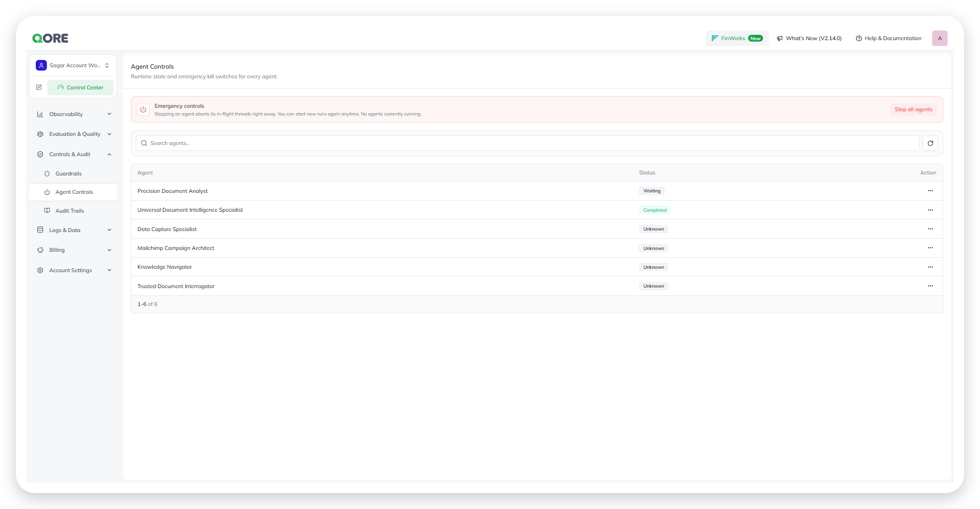The image size is (980, 509).
Task: Open Precision Document Analyst agent
Action: (x=173, y=191)
